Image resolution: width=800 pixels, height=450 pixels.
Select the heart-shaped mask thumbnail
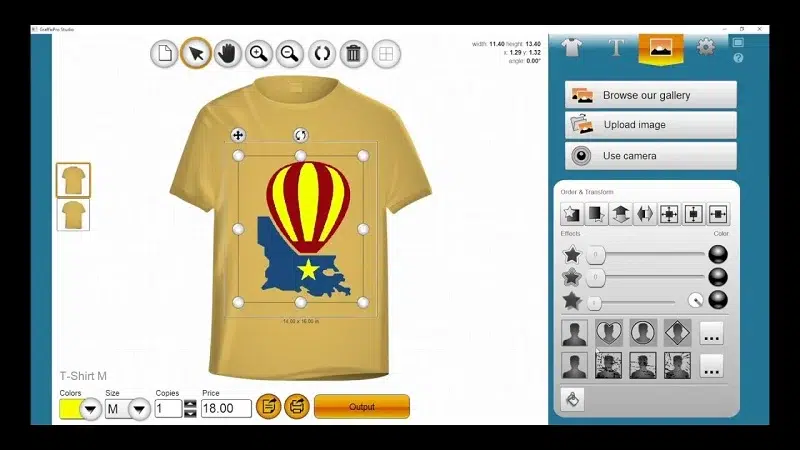point(609,333)
